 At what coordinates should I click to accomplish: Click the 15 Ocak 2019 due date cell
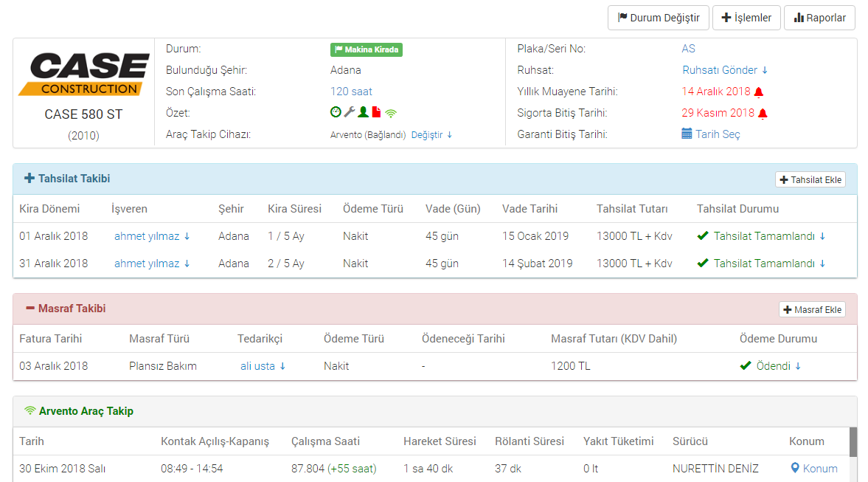(x=535, y=236)
